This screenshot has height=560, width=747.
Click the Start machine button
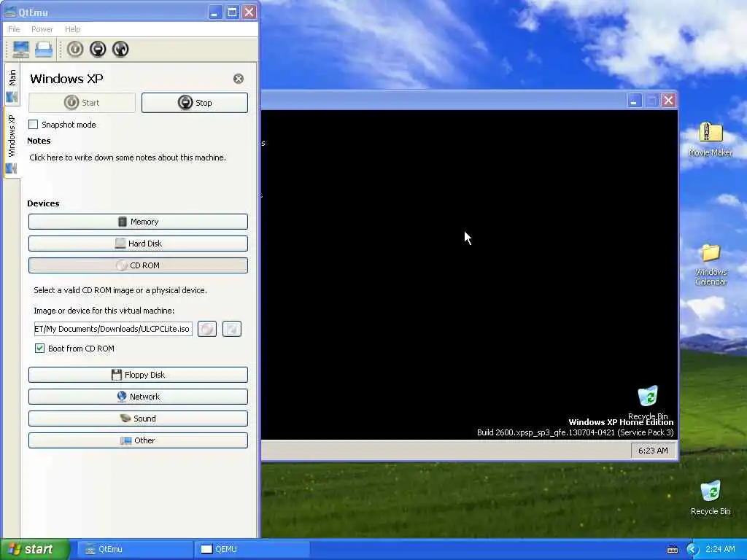(82, 103)
